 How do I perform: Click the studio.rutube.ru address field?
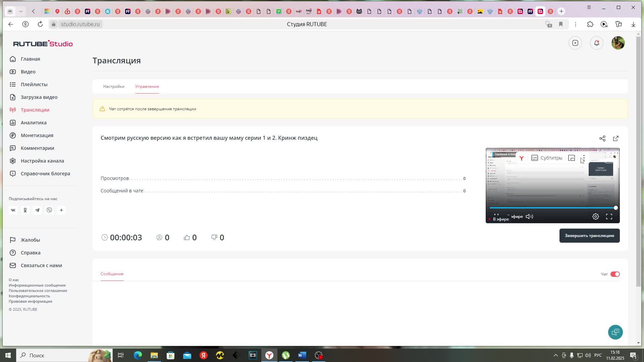(x=80, y=24)
